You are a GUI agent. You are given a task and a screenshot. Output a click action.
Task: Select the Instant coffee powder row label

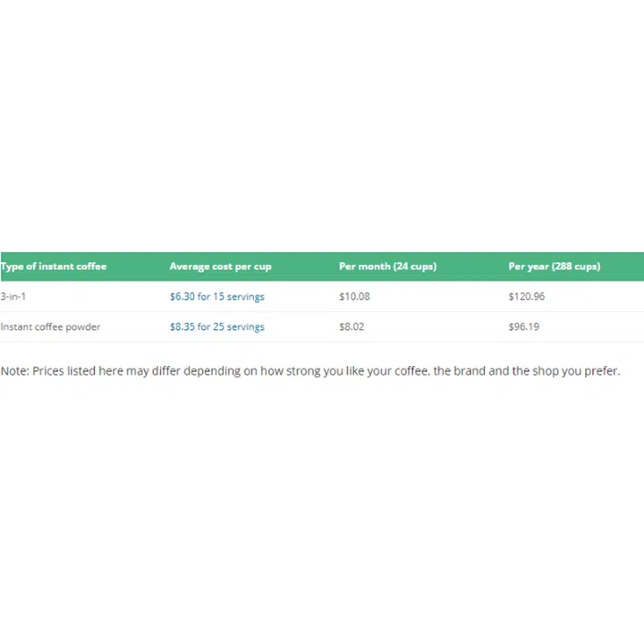point(50,327)
